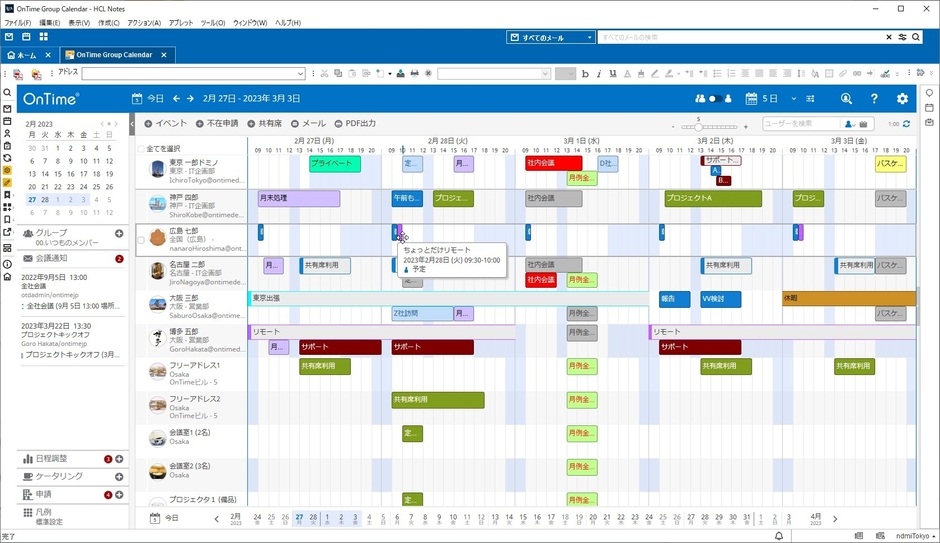
Task: Select the 東京出張 all-day event
Action: pyautogui.click(x=448, y=298)
